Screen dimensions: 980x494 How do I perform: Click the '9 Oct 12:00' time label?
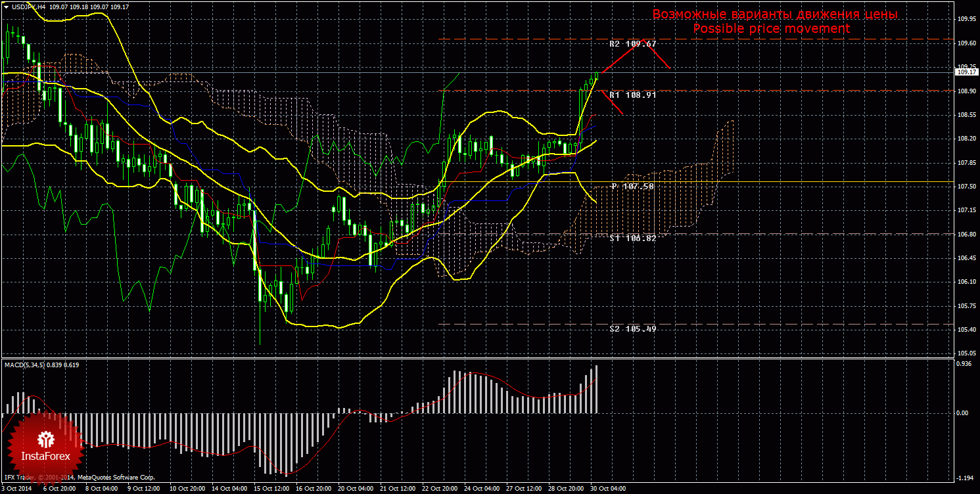[144, 489]
